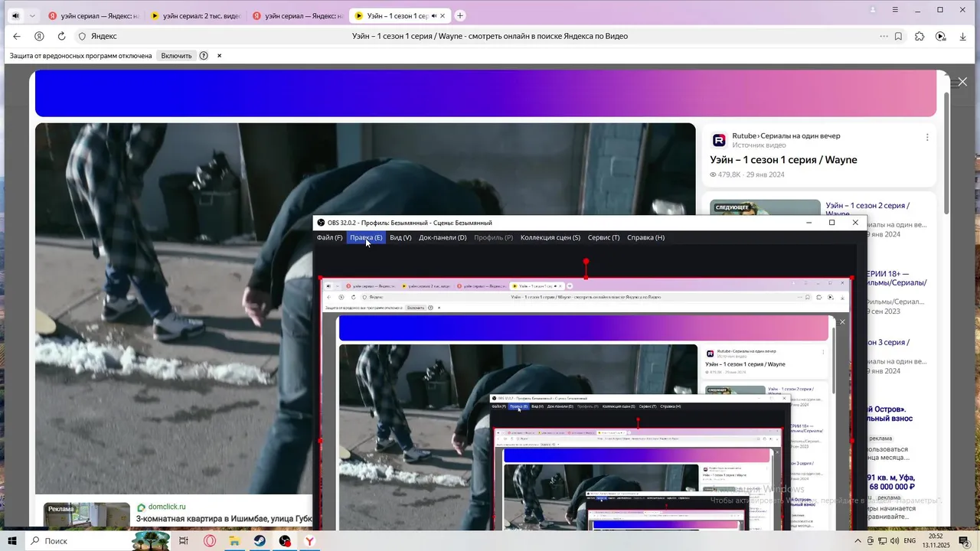Open the volume control in system tray
This screenshot has width=980, height=551.
click(x=895, y=541)
